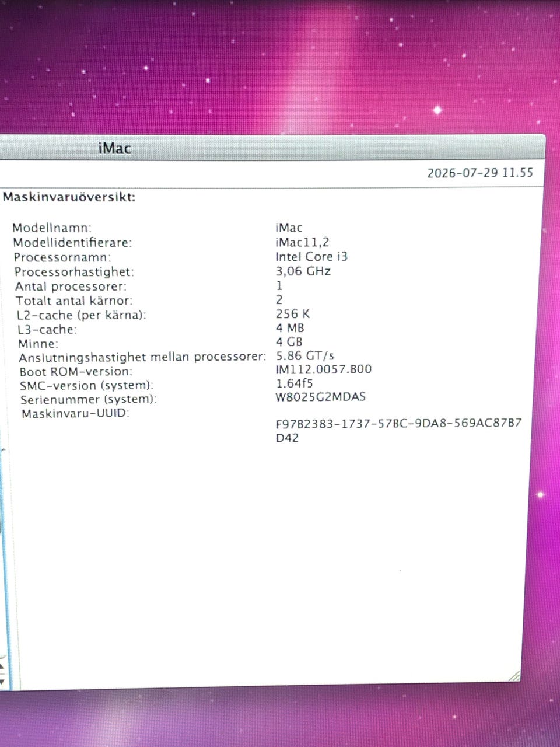
Task: Click the window resize grip corner
Action: pos(514,676)
